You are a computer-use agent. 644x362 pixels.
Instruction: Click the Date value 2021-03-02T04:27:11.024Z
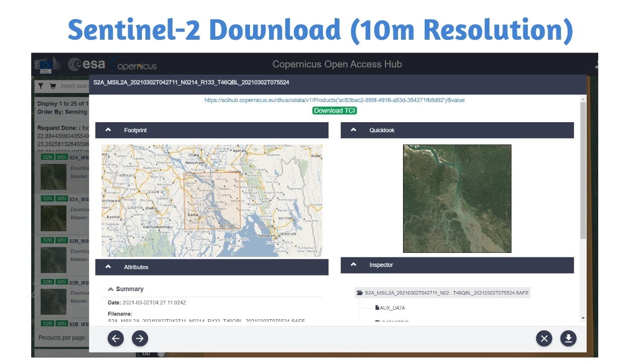154,303
